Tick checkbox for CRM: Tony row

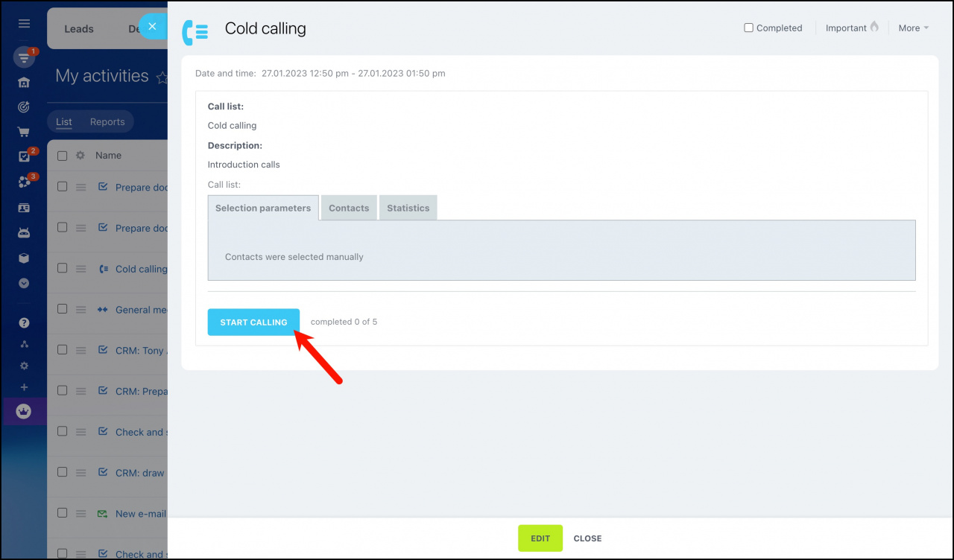point(63,350)
